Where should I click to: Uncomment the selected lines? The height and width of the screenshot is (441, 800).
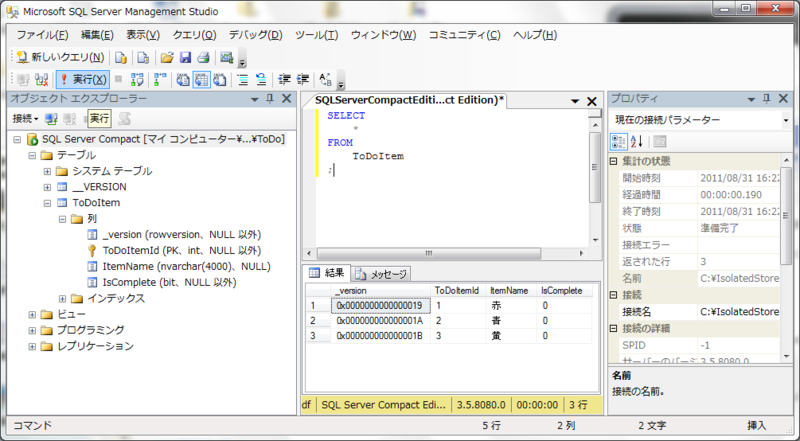261,79
